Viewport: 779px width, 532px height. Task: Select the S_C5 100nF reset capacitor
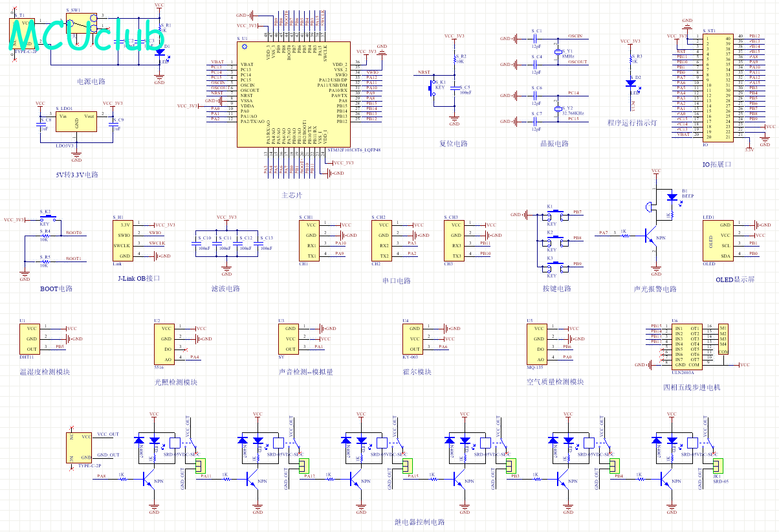455,89
